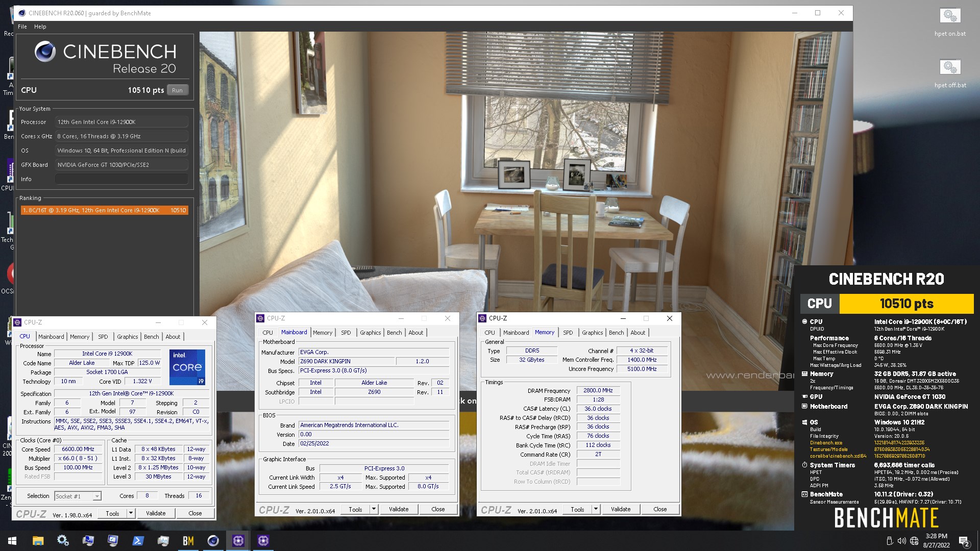Viewport: 980px width, 551px height.
Task: Click the empty Info input field
Action: pyautogui.click(x=121, y=179)
